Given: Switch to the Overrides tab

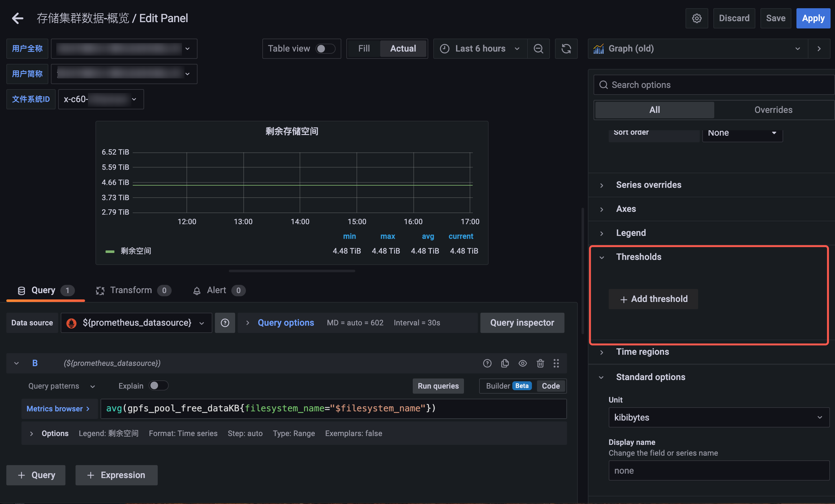Looking at the screenshot, I should (773, 110).
